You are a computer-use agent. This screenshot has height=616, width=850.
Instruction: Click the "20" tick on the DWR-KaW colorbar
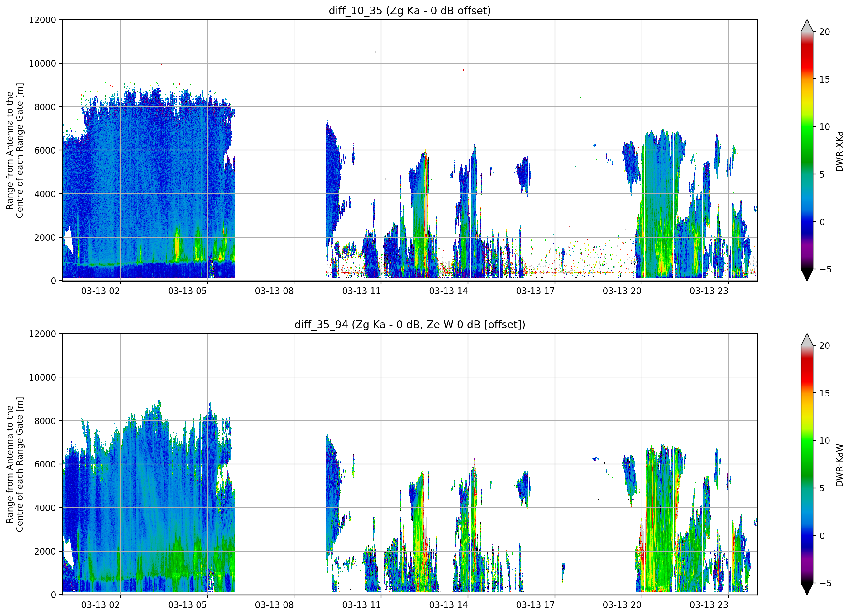tap(824, 346)
